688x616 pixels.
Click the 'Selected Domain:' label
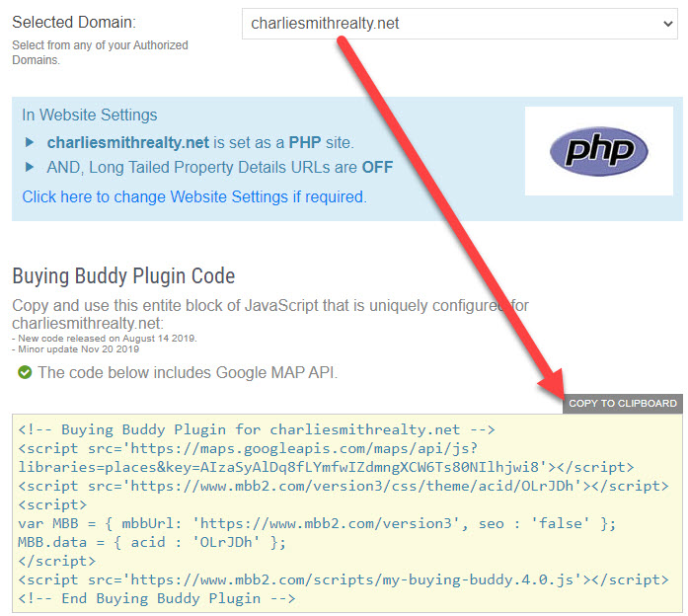74,22
